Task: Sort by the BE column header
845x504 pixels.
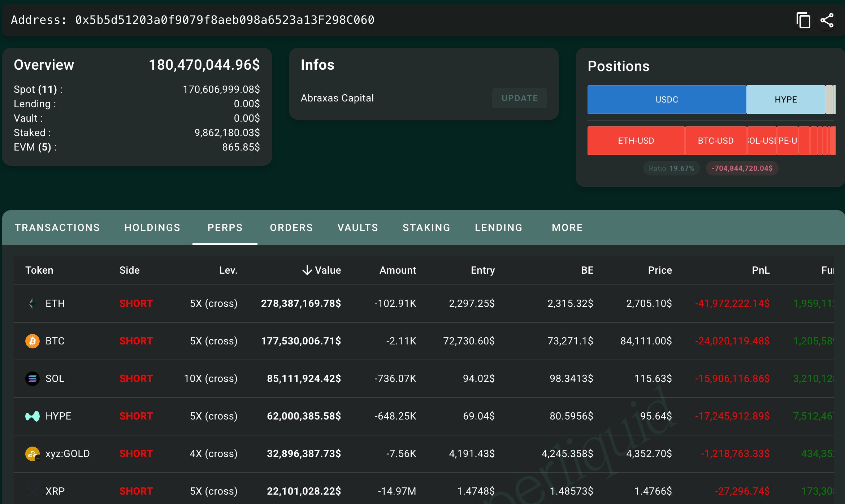Action: tap(587, 270)
